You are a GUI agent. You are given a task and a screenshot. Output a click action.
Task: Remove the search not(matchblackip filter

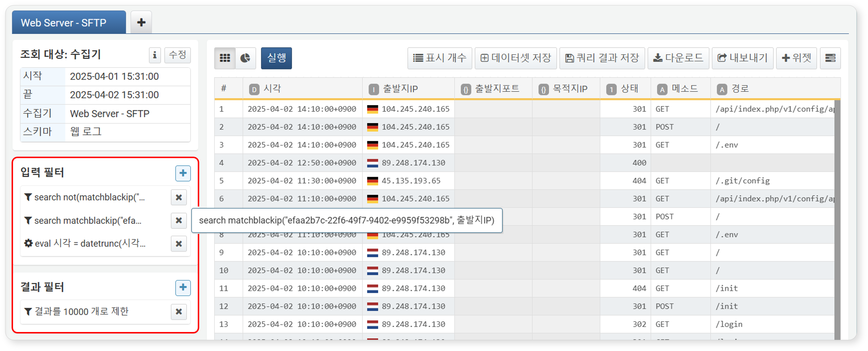click(x=179, y=197)
